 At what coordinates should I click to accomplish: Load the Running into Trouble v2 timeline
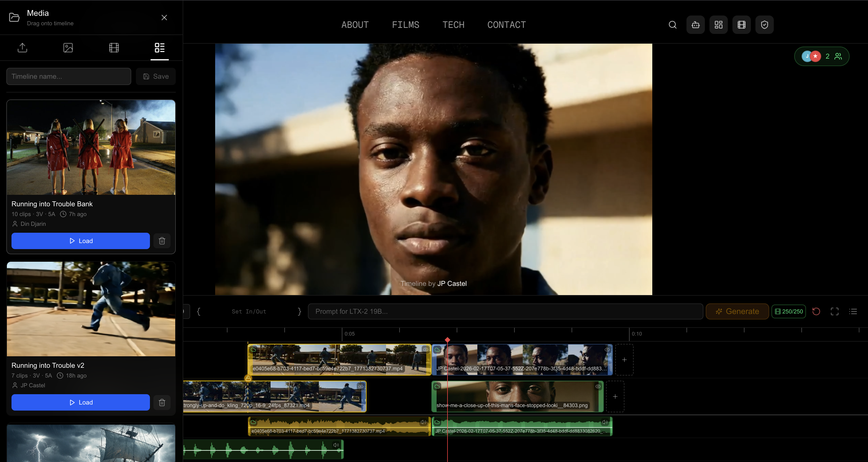[80, 402]
